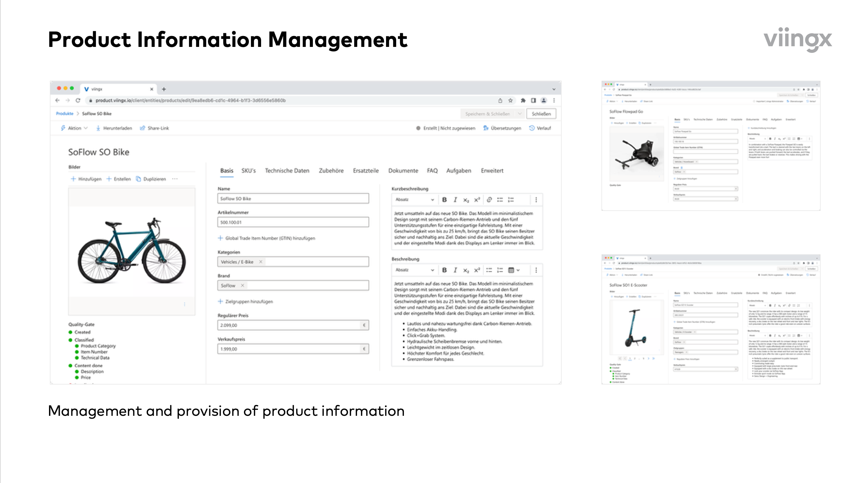The width and height of the screenshot is (868, 483).
Task: Click Zielgruppen hinzufügen link
Action: tap(245, 302)
